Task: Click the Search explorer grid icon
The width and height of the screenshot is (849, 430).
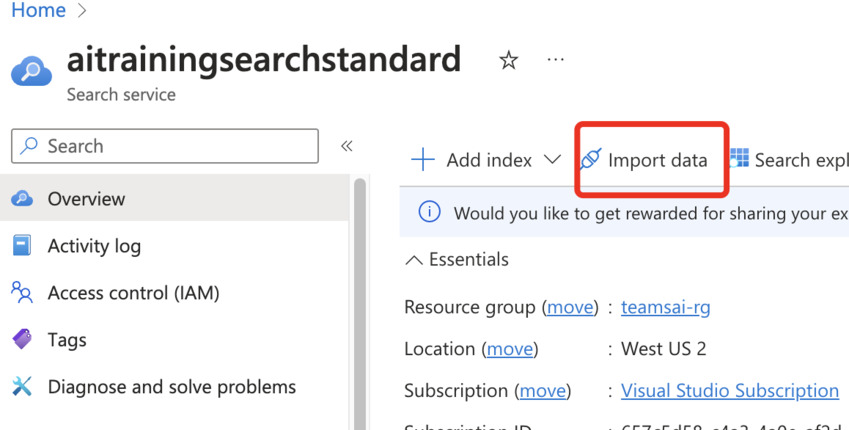Action: 739,158
